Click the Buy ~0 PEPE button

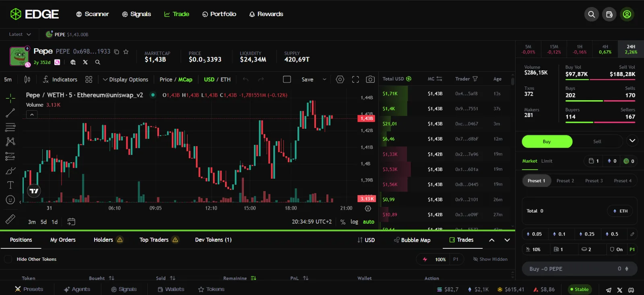click(x=580, y=269)
